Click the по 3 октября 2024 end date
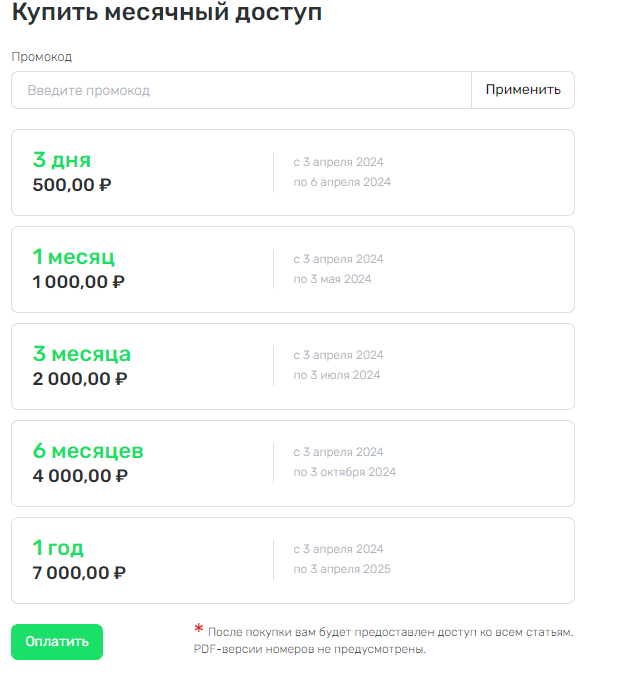This screenshot has width=627, height=677. (345, 472)
